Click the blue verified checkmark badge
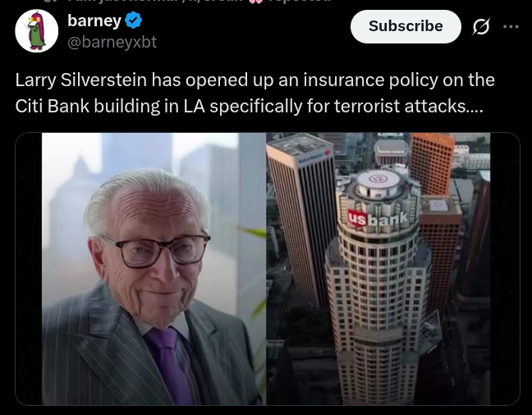This screenshot has height=415, width=532. [133, 20]
